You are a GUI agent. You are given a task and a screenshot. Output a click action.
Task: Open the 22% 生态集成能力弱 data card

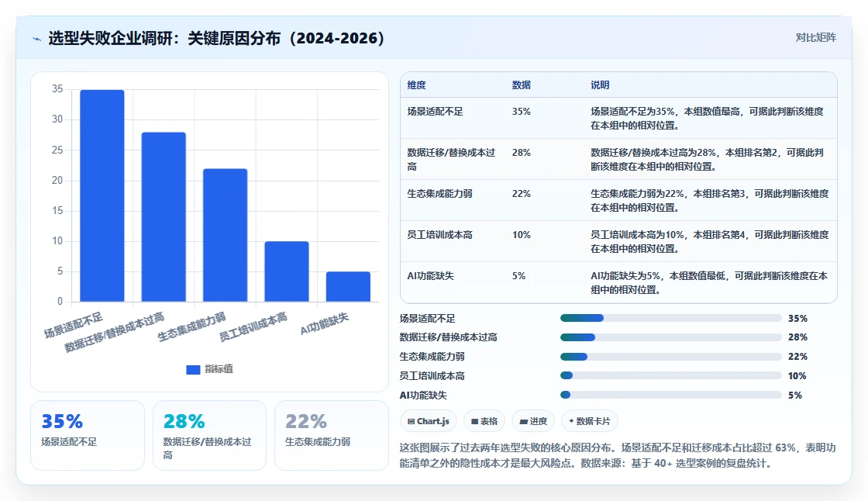[332, 436]
